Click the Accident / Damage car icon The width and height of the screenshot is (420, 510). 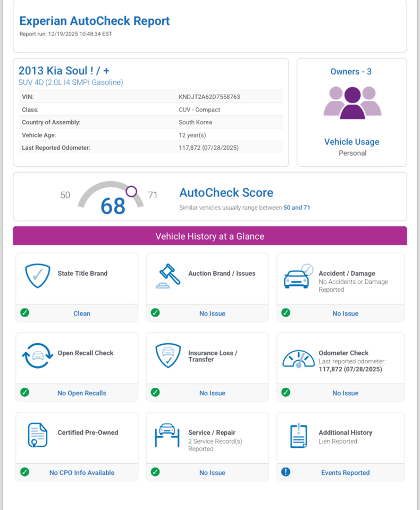pos(298,276)
